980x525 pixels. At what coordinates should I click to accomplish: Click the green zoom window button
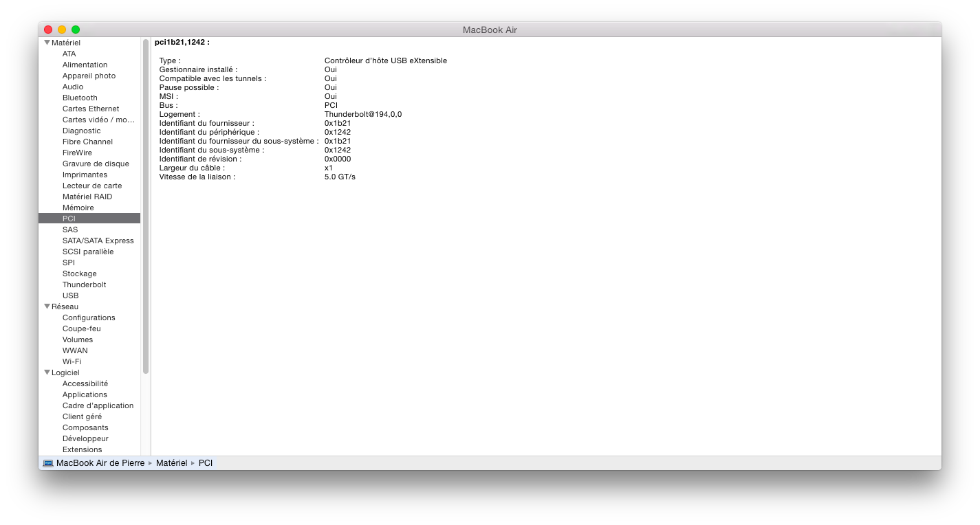[x=76, y=30]
